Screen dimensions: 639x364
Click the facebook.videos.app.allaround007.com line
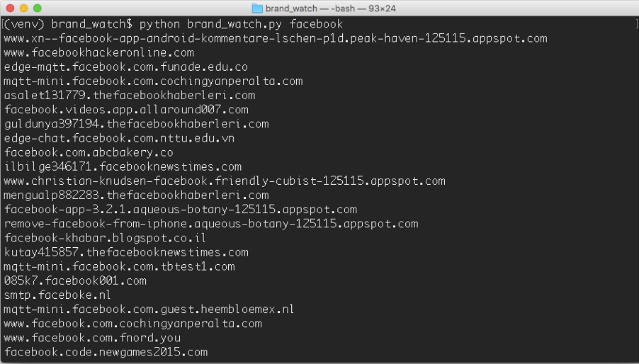126,110
